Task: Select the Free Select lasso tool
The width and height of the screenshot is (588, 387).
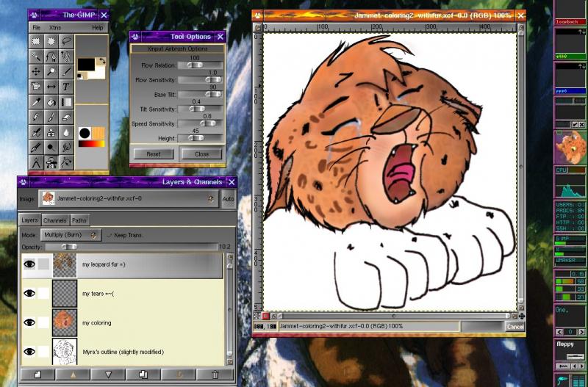Action: click(67, 41)
